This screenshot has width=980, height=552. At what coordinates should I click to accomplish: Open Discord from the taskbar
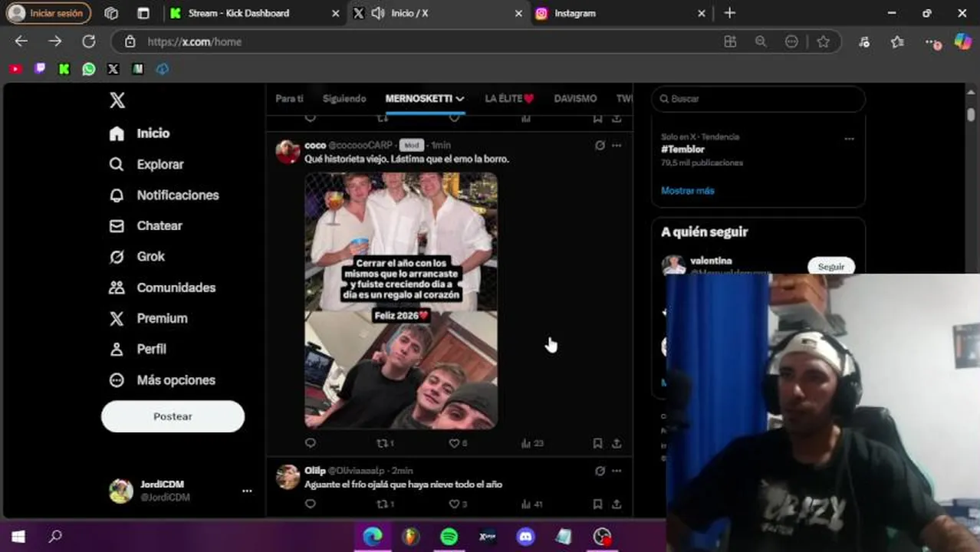point(525,537)
